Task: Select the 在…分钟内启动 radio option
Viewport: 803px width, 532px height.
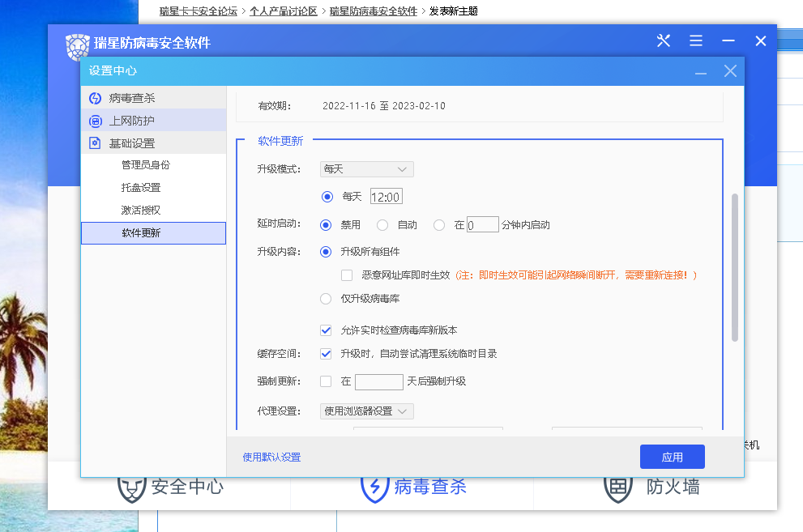Action: click(x=439, y=225)
